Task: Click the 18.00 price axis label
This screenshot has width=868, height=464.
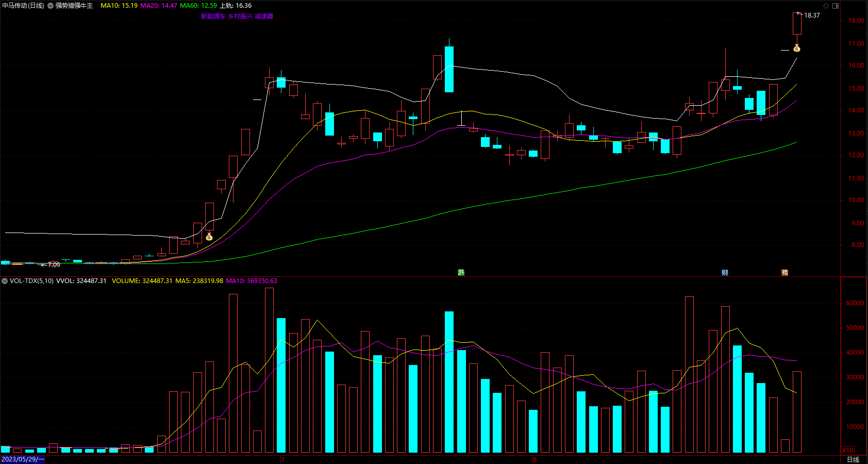Action: [856, 21]
